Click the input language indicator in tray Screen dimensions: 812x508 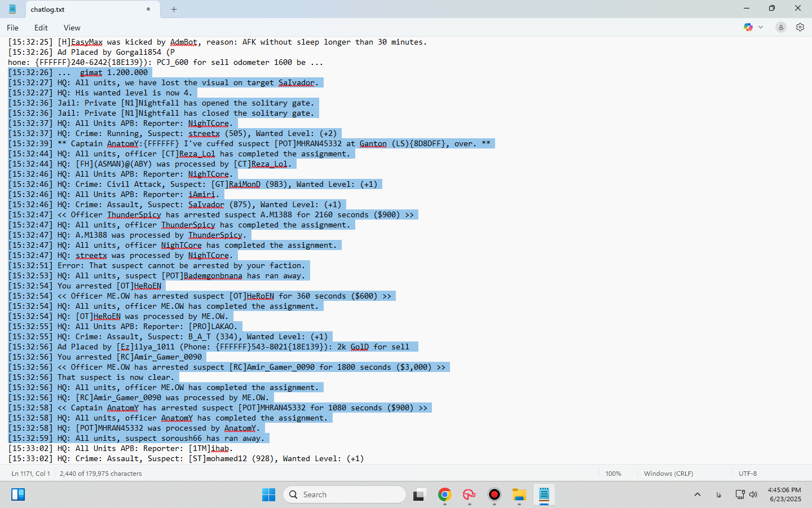click(x=719, y=494)
